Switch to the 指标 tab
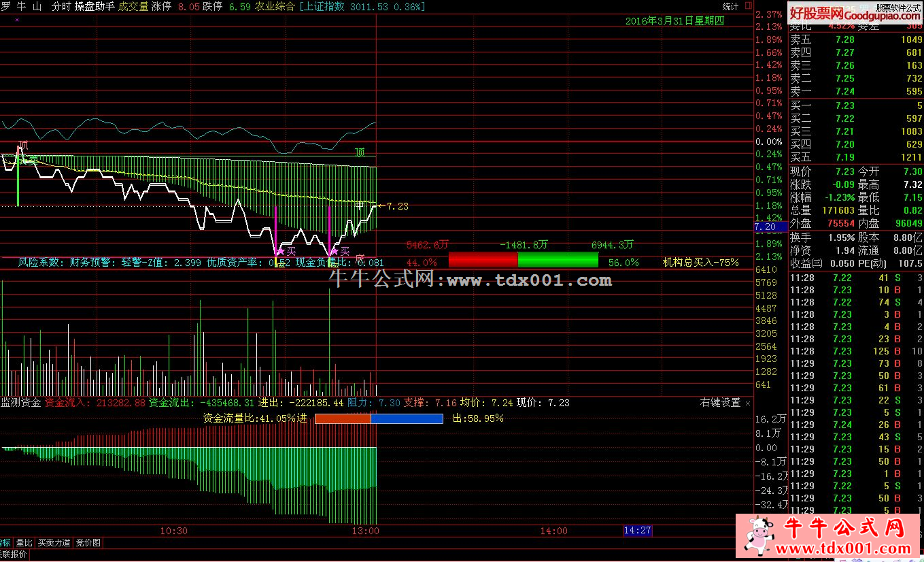The width and height of the screenshot is (924, 562). click(5, 542)
